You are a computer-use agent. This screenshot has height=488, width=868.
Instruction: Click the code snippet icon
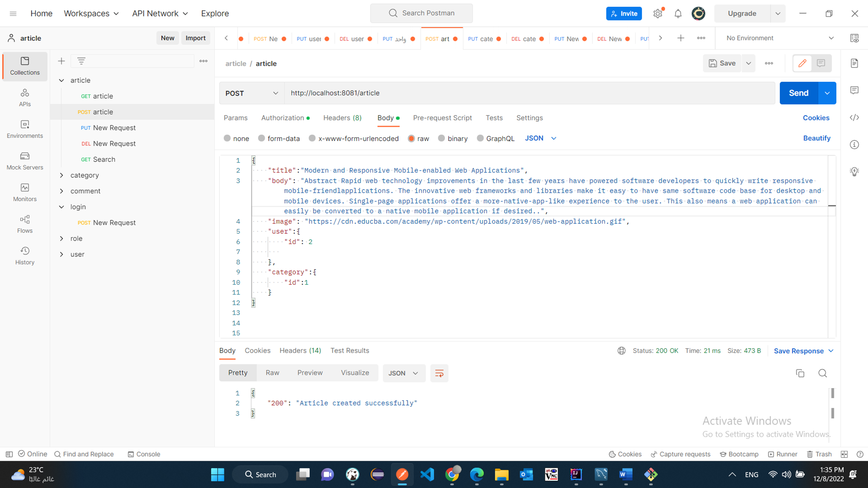pos(854,117)
